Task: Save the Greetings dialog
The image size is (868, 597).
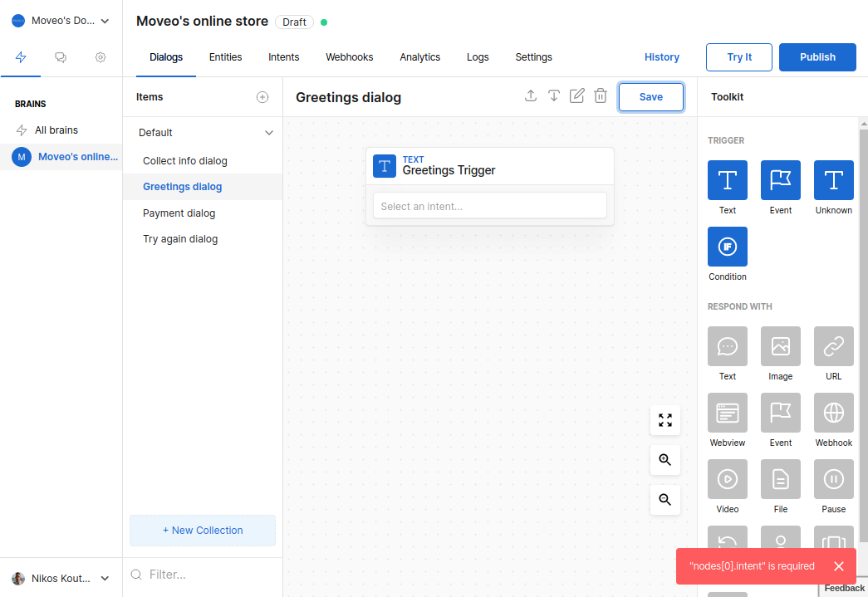Action: [x=651, y=97]
